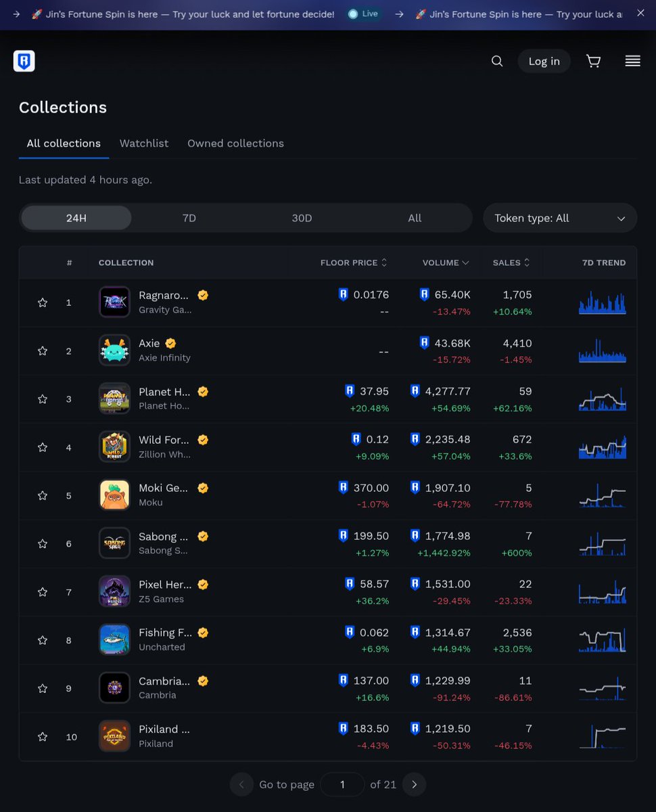This screenshot has width=656, height=812.
Task: Click the Planet Horse floor price 37.95
Action: coord(375,392)
